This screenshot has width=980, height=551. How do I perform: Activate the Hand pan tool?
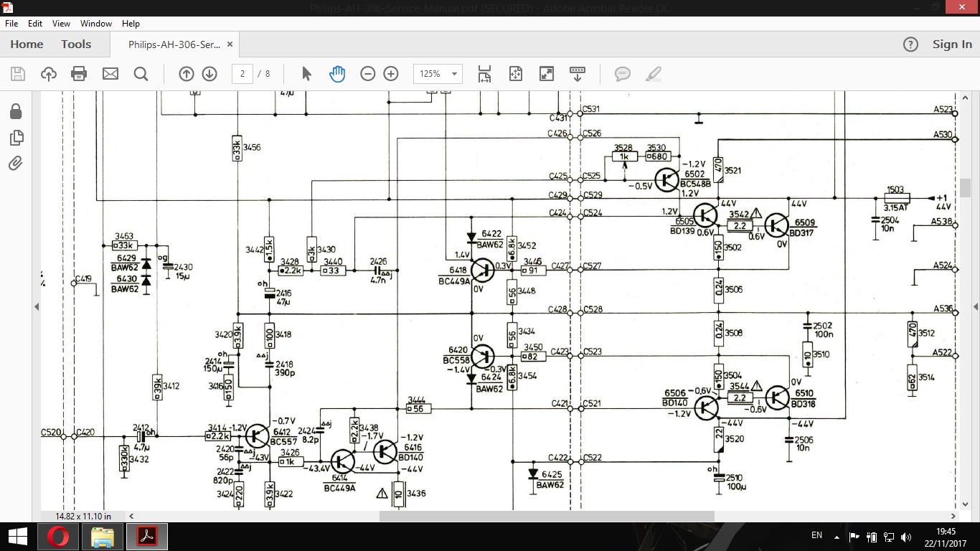point(337,74)
